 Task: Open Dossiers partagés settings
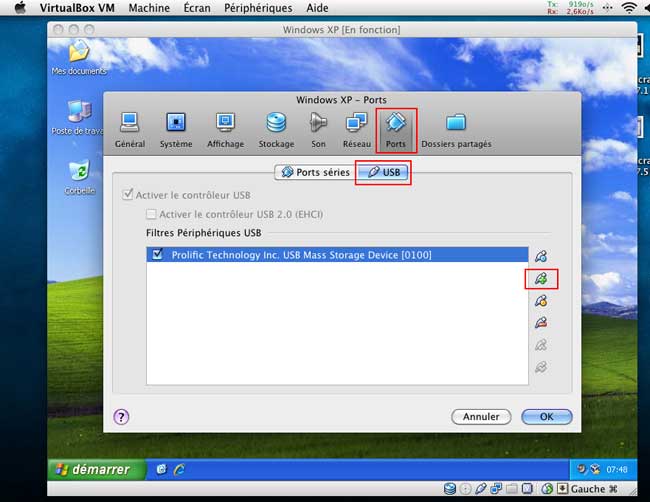point(456,130)
